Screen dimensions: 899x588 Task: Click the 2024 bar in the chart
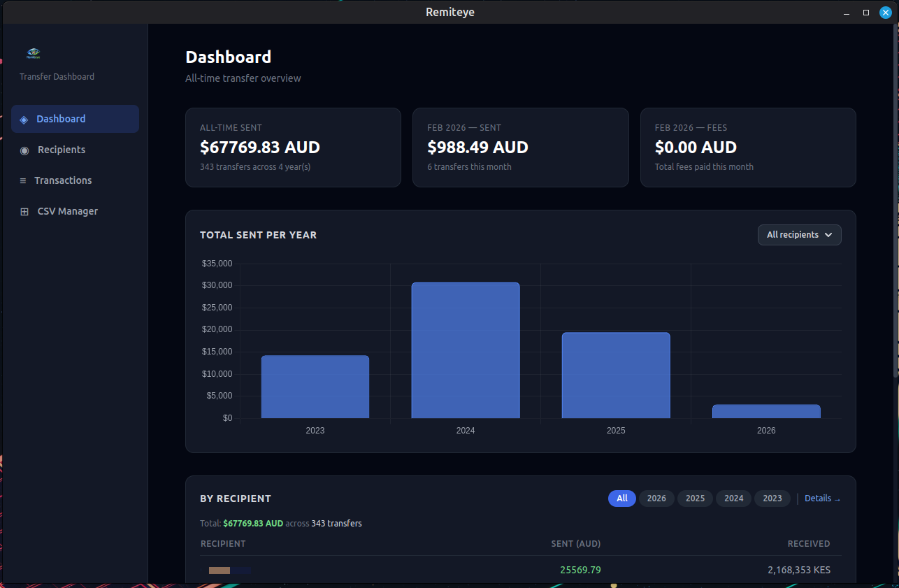(x=466, y=350)
